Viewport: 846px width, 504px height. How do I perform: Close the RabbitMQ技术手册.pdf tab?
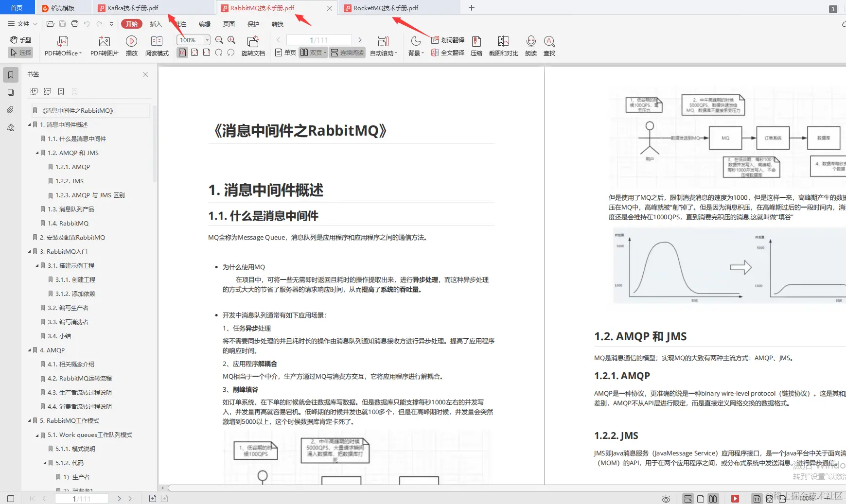coord(330,8)
